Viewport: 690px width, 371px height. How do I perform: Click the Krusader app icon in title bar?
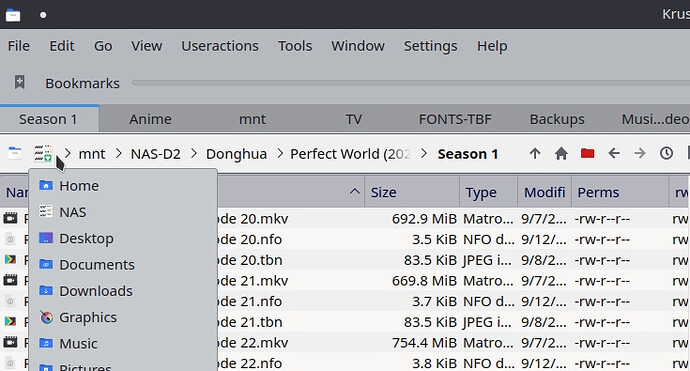(x=13, y=15)
